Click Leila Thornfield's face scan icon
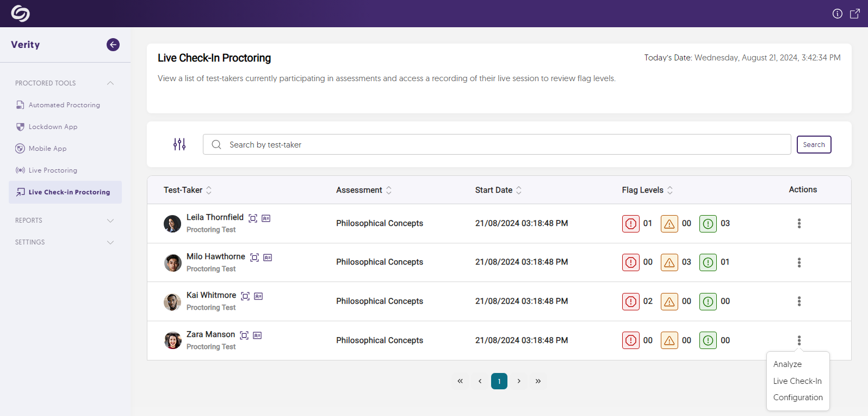This screenshot has height=416, width=868. 253,218
